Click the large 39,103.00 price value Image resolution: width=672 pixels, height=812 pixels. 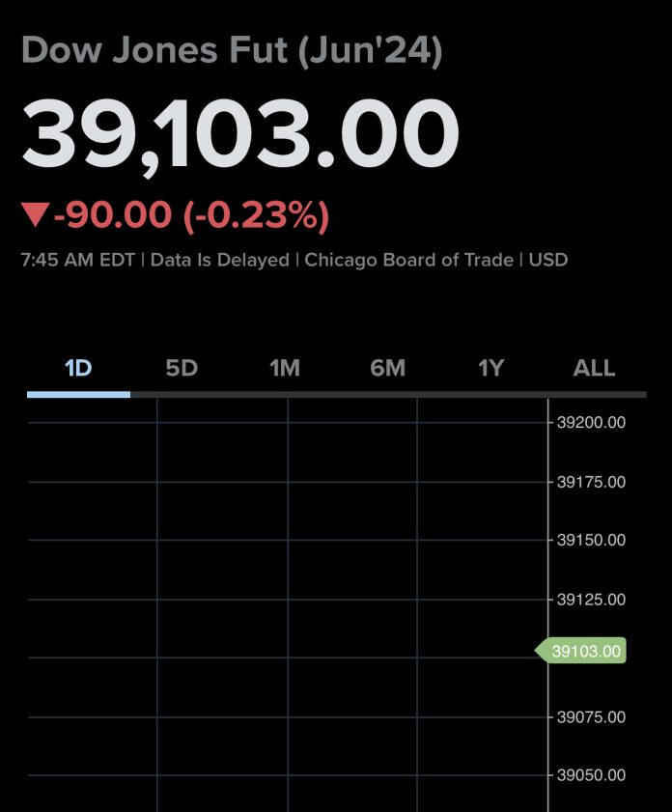coord(240,135)
